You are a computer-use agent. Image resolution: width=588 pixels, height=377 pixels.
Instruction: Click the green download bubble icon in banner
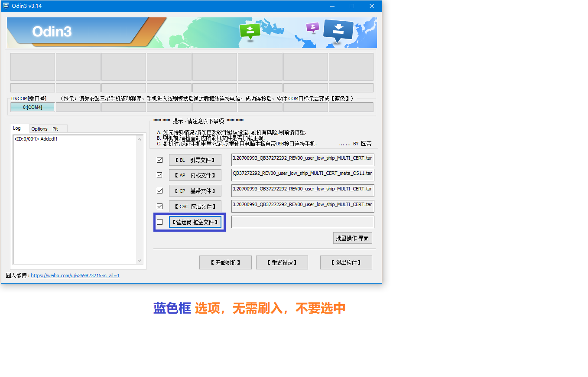click(x=250, y=32)
